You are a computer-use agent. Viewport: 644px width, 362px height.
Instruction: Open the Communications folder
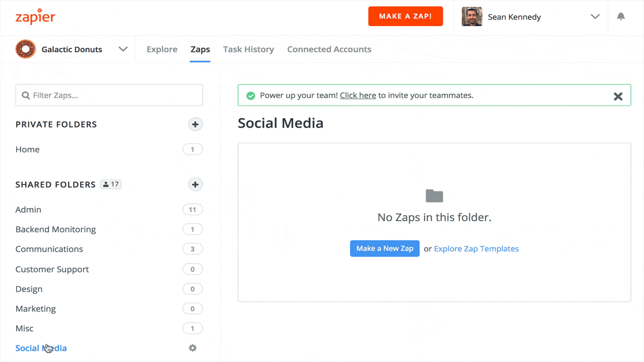(x=49, y=249)
